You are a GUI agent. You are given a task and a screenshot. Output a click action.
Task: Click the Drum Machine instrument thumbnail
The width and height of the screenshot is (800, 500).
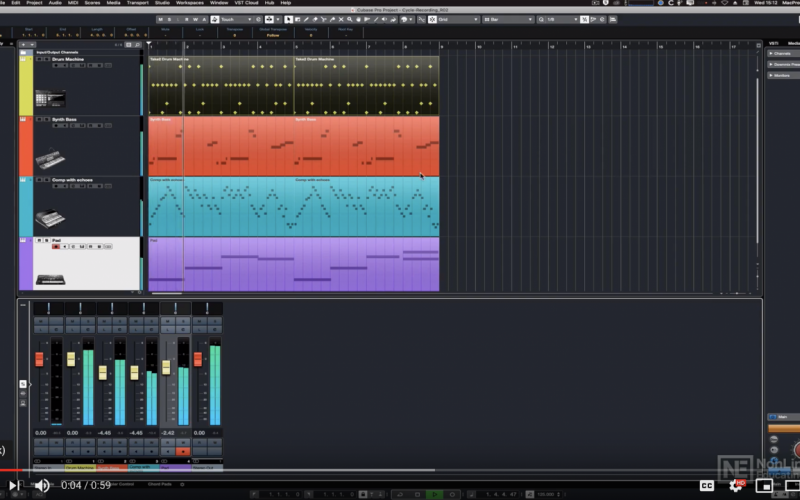[49, 98]
